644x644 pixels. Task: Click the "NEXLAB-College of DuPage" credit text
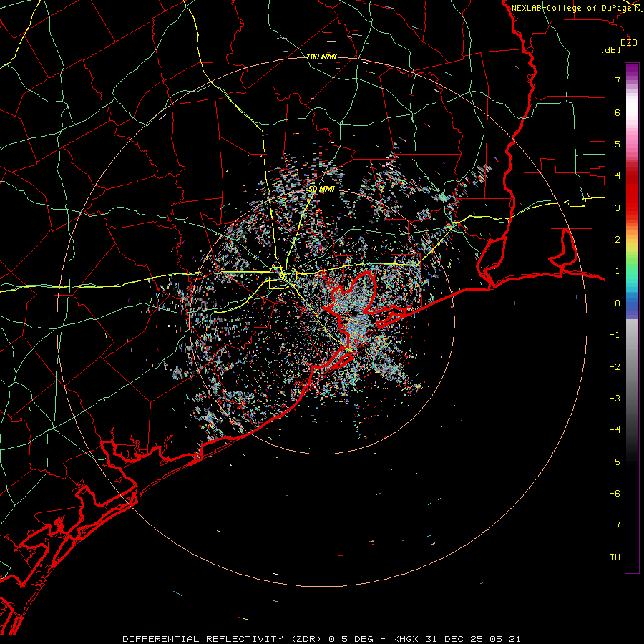pos(571,8)
